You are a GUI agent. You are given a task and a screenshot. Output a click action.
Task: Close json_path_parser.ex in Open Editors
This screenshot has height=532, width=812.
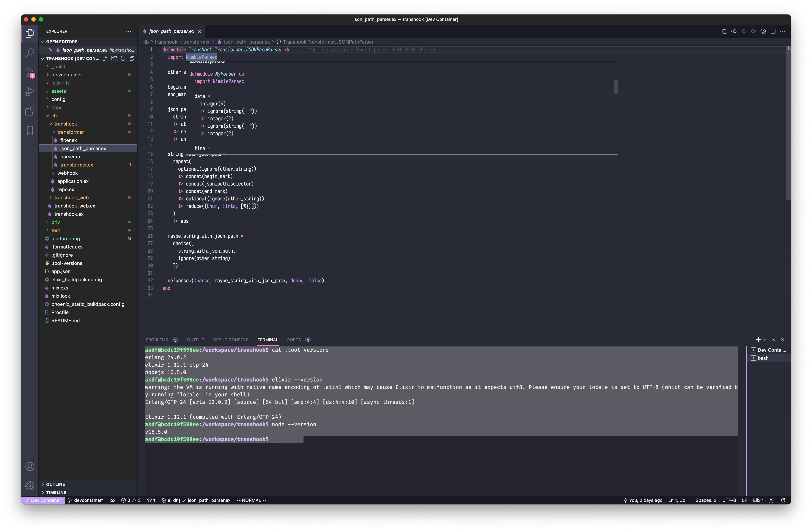pyautogui.click(x=51, y=50)
